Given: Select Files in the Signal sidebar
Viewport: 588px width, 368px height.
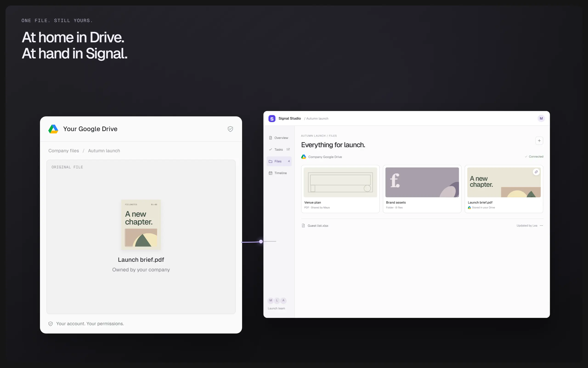Looking at the screenshot, I should tap(279, 161).
